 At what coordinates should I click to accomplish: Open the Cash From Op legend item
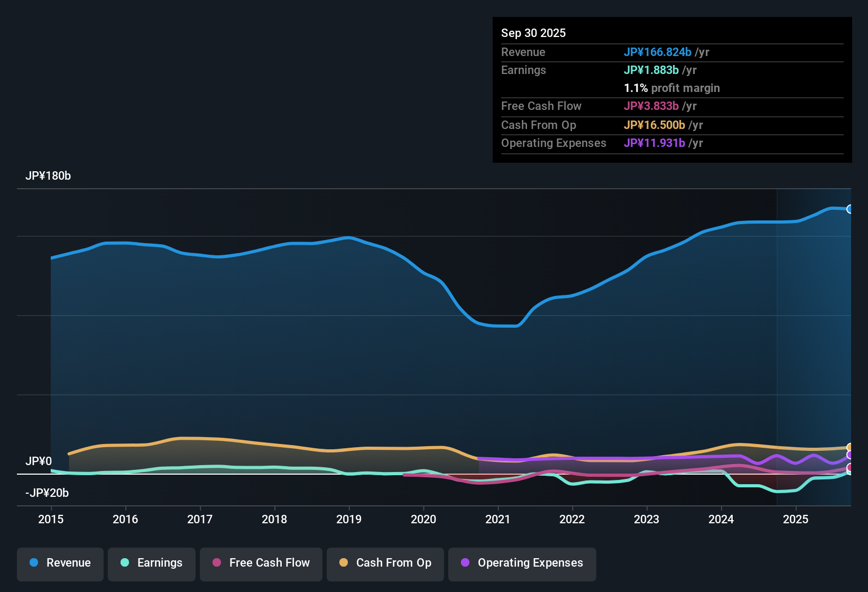tap(385, 563)
